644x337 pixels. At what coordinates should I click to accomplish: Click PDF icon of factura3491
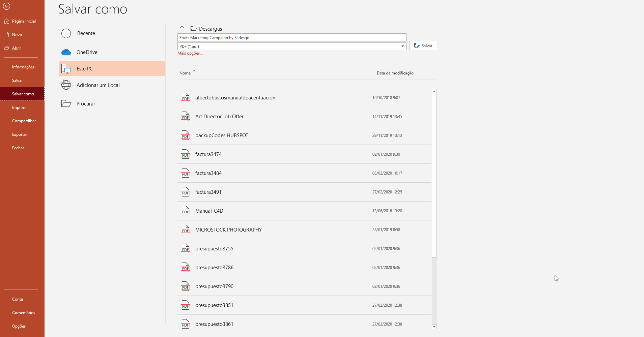(x=185, y=192)
